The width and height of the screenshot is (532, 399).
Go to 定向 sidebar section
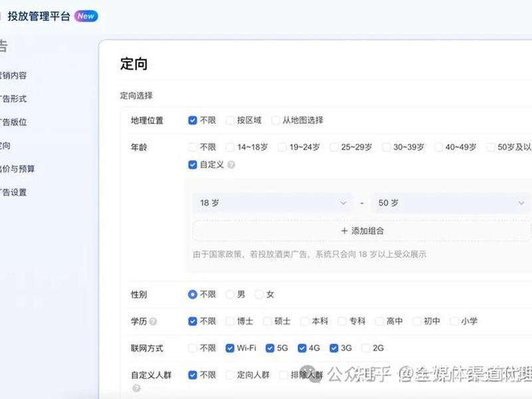(x=5, y=146)
